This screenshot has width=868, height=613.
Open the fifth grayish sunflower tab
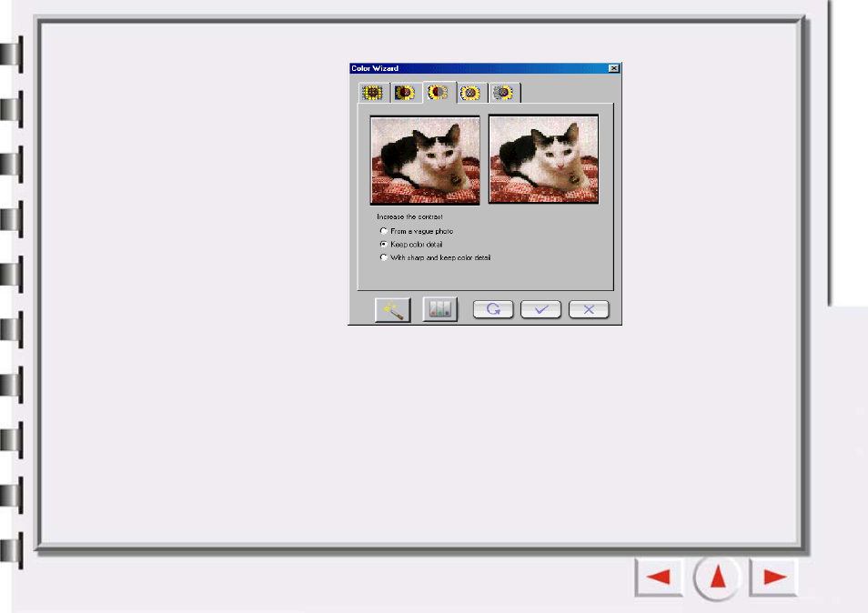(x=504, y=93)
